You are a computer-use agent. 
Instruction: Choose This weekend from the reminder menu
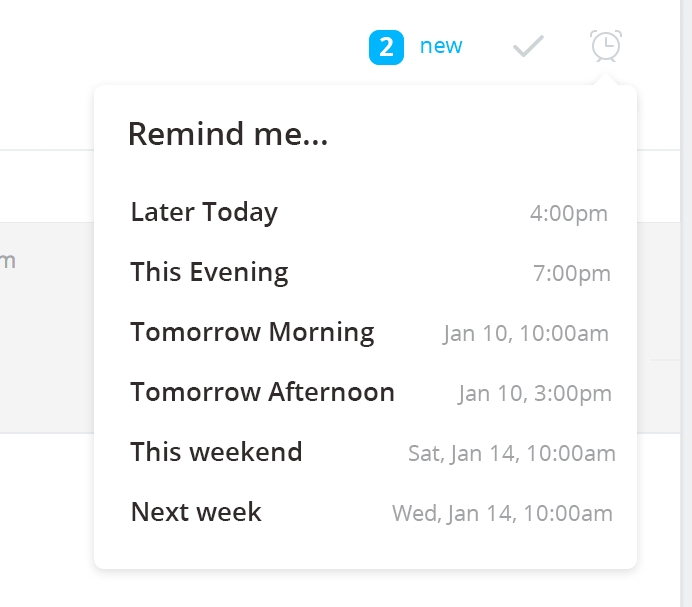point(365,452)
